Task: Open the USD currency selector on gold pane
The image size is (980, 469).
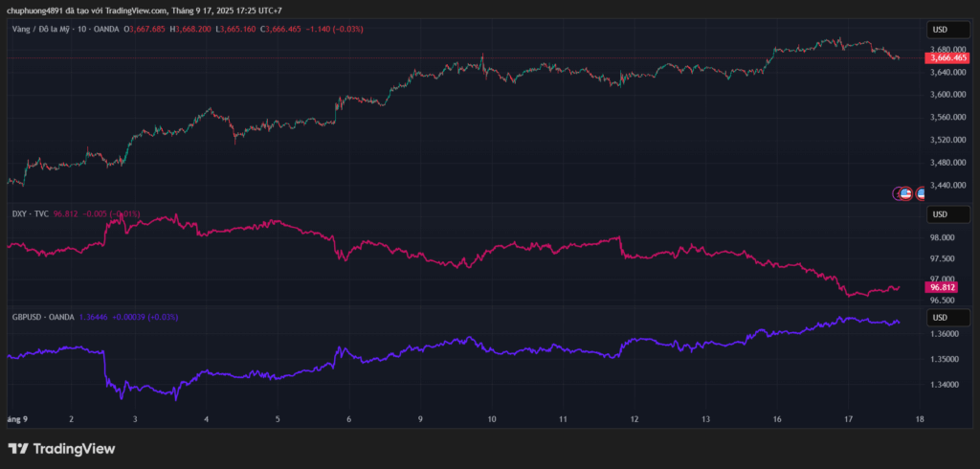Action: click(940, 29)
